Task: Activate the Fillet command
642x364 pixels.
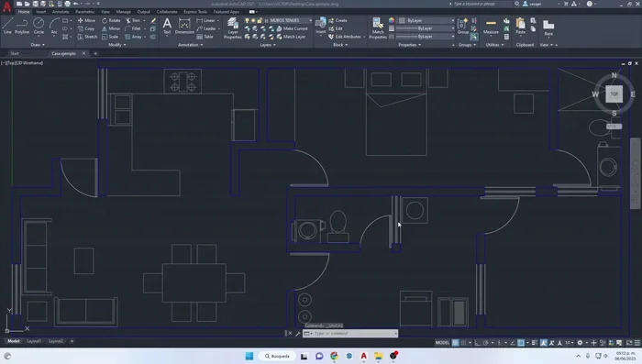Action: 133,28
